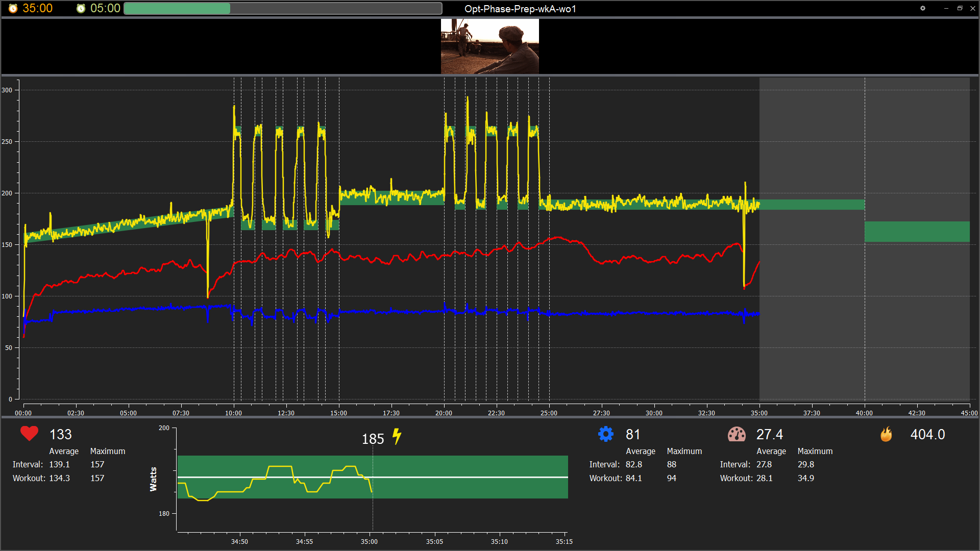Screen dimensions: 980x551
Task: Click the 35:00 elapsed time readout
Action: (38, 9)
